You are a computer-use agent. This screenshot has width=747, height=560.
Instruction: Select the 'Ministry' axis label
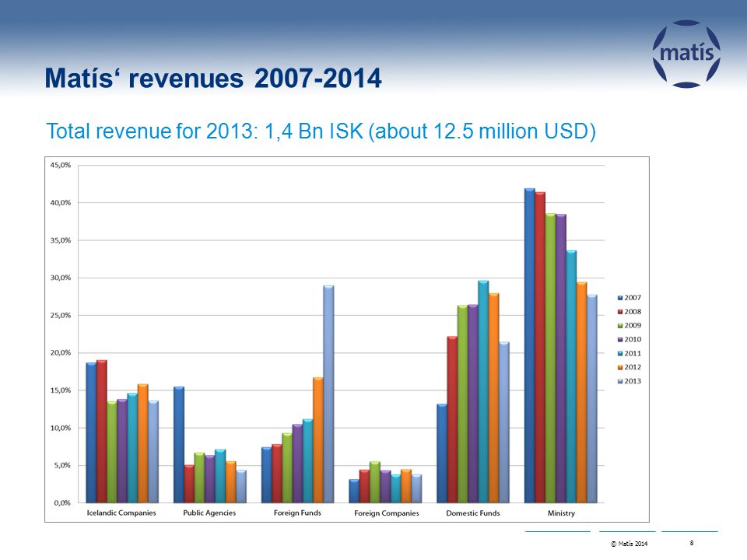(x=561, y=513)
